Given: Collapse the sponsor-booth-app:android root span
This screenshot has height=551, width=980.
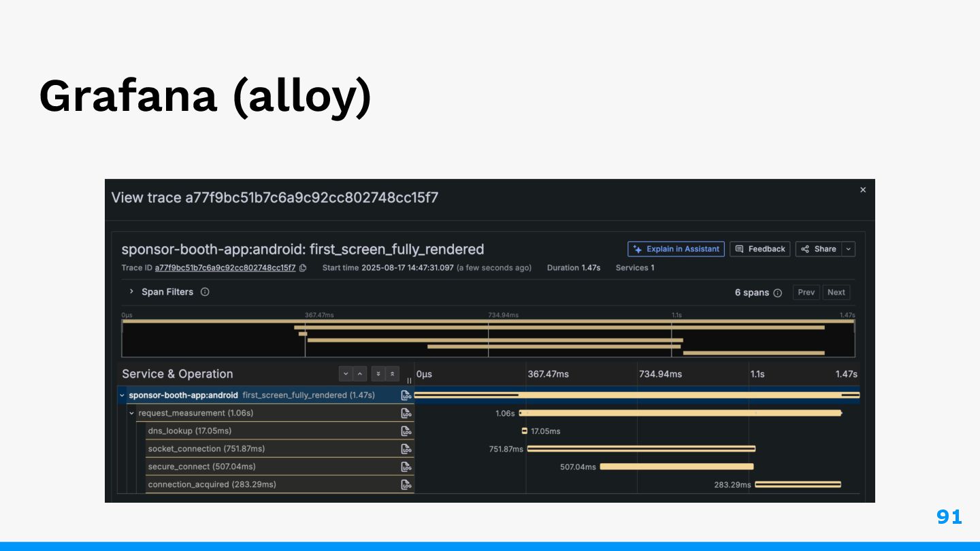Looking at the screenshot, I should 122,395.
